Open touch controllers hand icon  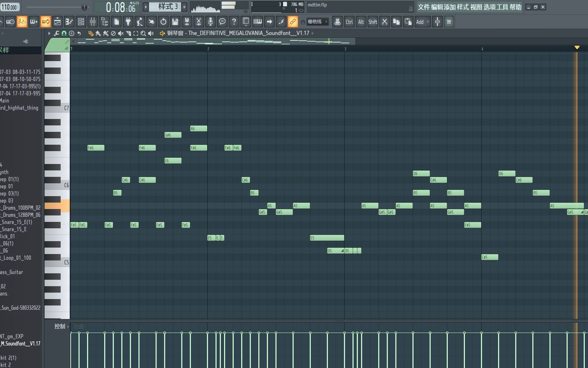coord(152,22)
